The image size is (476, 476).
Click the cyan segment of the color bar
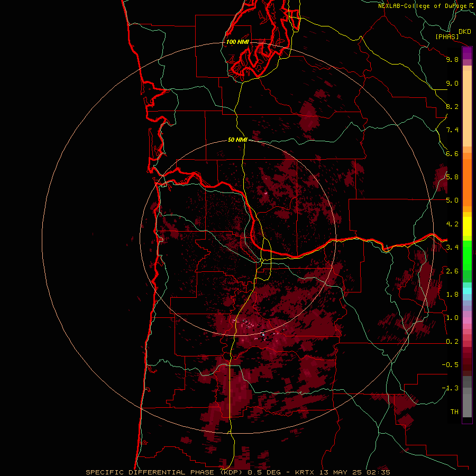point(467,291)
